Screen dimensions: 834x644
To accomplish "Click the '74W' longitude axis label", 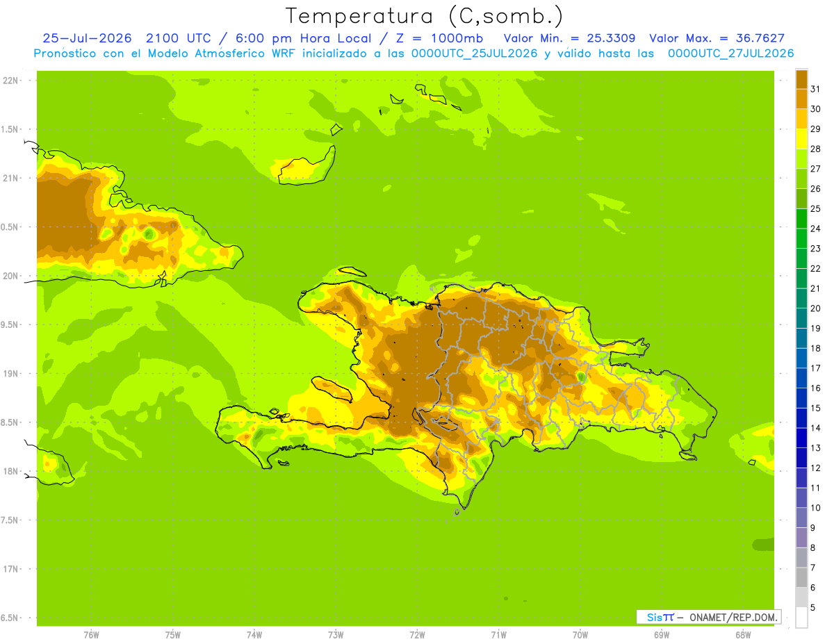I will (x=254, y=634).
